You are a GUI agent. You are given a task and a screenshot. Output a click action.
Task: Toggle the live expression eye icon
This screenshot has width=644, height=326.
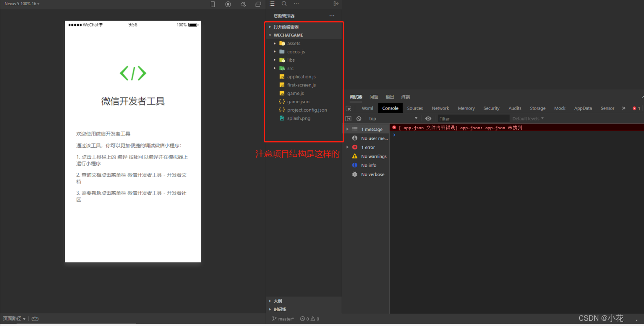click(x=428, y=119)
